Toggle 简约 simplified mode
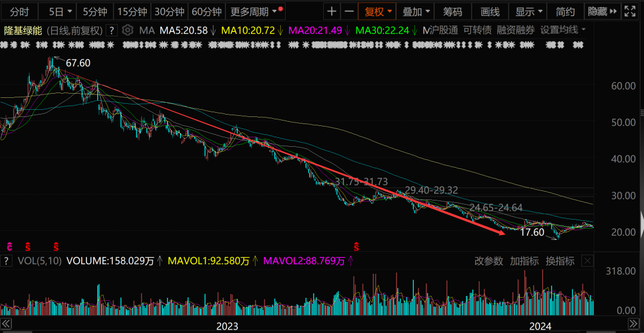The height and width of the screenshot is (333, 644). 565,11
